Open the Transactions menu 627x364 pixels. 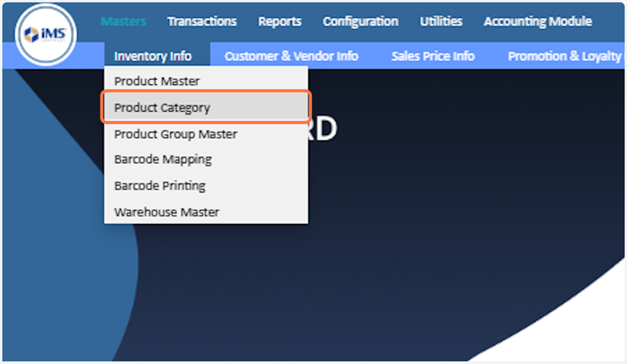202,21
